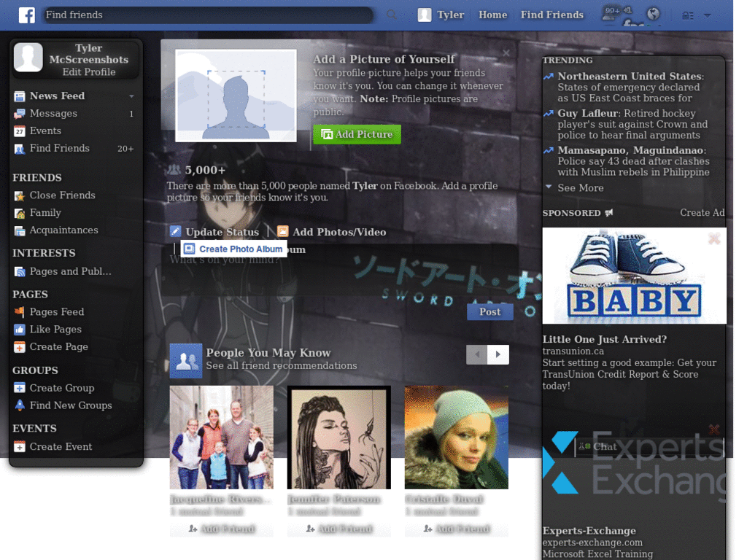The image size is (747, 560).
Task: Dismiss the Experts-Exchange ad
Action: [x=714, y=429]
